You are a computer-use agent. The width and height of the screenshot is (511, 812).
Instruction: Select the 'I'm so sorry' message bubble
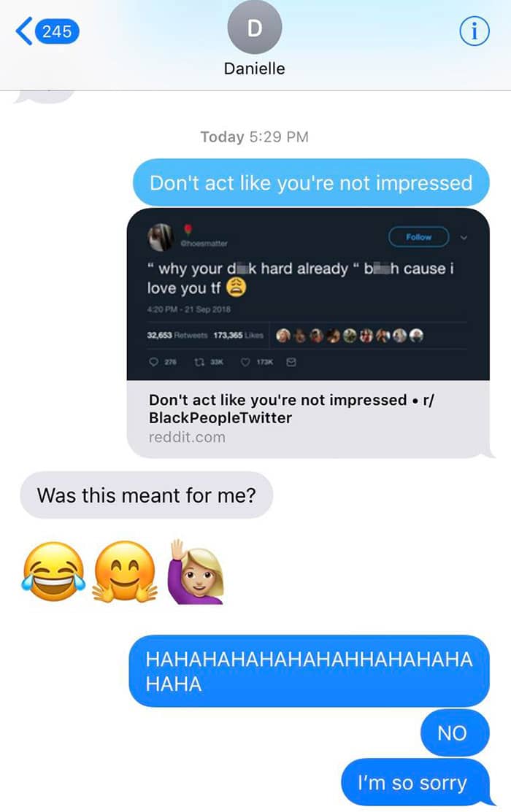click(x=415, y=782)
